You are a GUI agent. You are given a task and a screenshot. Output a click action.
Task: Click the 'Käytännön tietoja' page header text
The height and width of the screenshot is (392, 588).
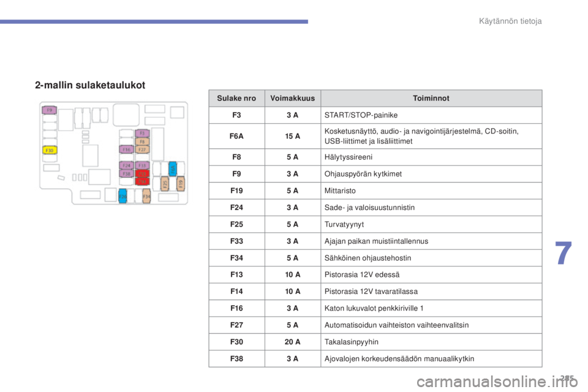tap(510, 21)
